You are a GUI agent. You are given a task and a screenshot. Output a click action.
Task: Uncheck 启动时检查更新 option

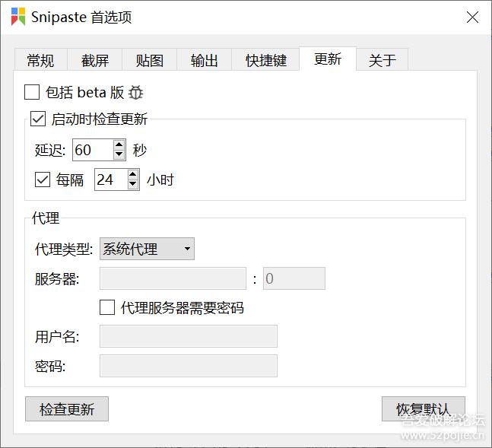click(x=38, y=119)
